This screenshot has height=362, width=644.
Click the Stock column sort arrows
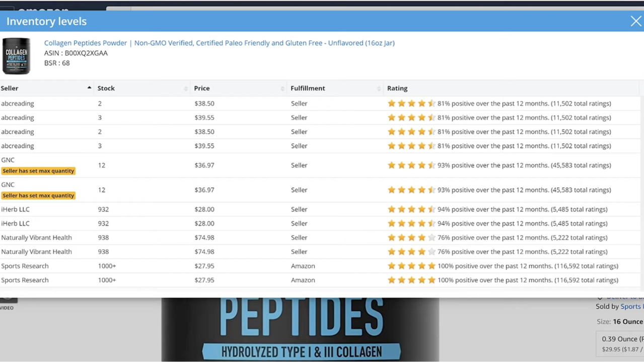[x=186, y=89]
